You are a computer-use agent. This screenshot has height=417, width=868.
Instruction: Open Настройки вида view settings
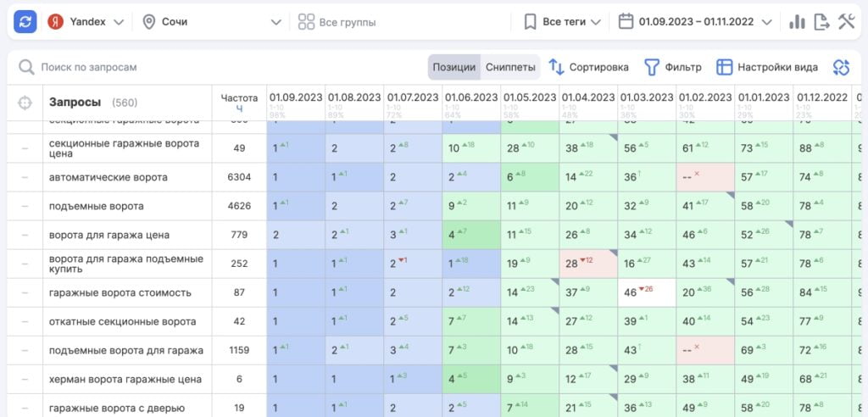(767, 67)
